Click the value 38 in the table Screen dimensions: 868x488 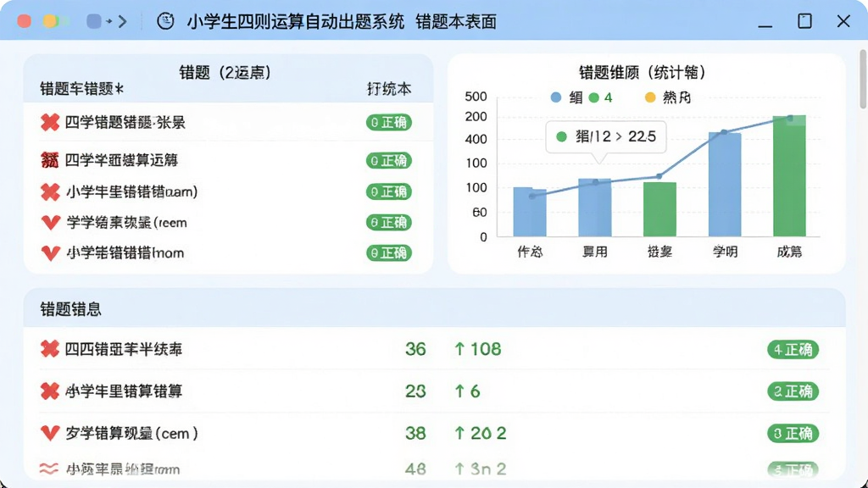415,433
